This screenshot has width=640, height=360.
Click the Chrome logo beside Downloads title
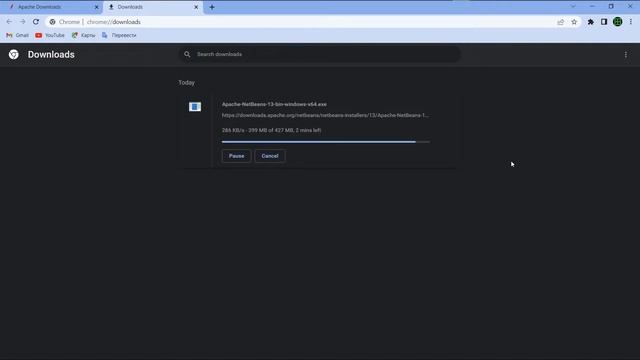(x=13, y=54)
